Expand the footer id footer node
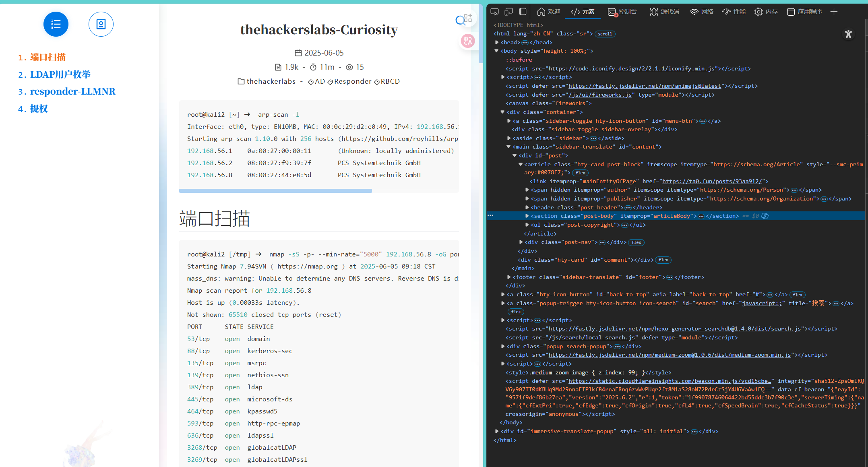This screenshot has height=467, width=868. [x=509, y=277]
